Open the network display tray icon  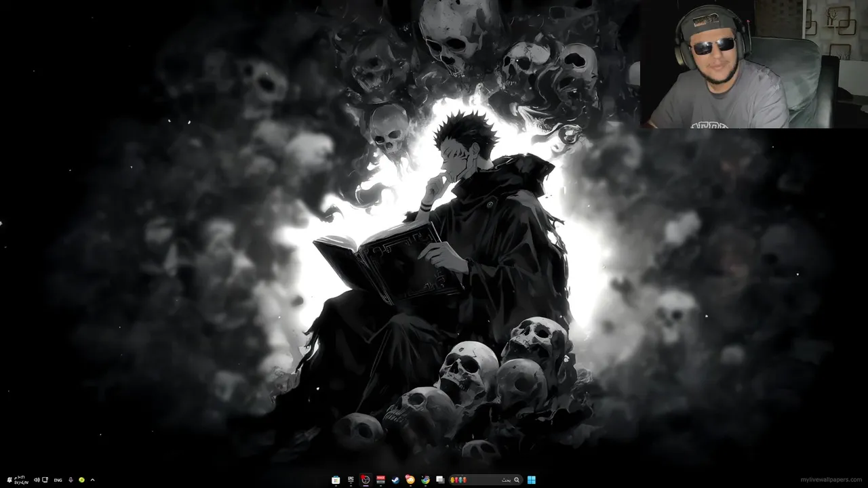(x=45, y=480)
